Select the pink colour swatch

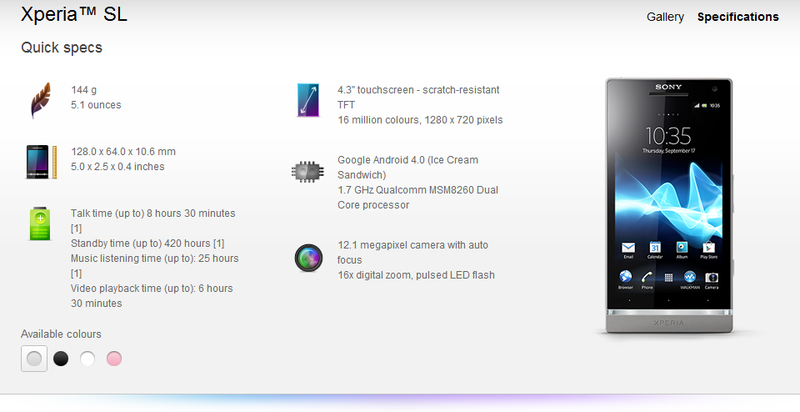[x=114, y=358]
